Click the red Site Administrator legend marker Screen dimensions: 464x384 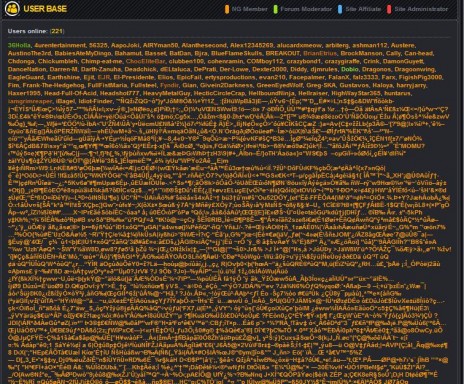[389, 9]
